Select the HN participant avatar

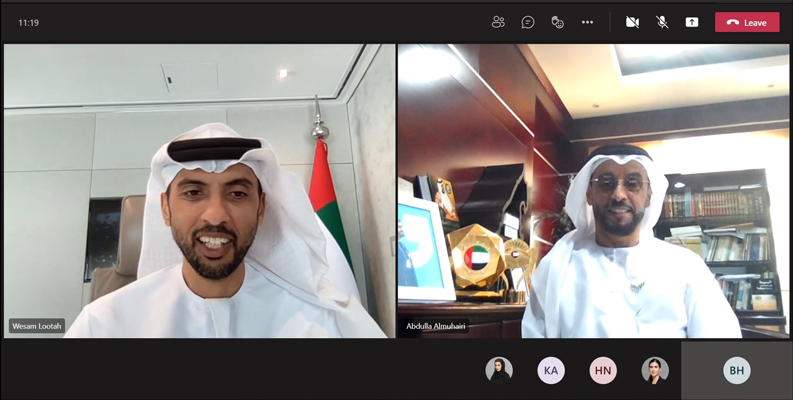click(603, 371)
